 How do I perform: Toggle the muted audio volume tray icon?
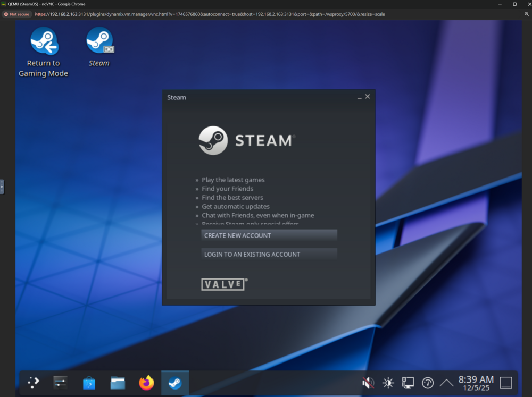pos(368,383)
